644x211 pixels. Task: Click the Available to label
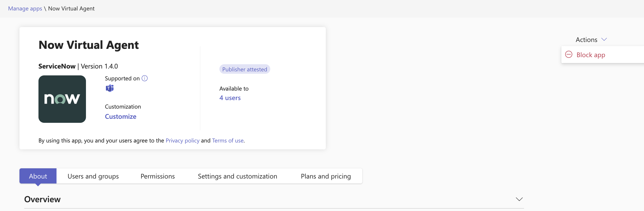coord(234,89)
